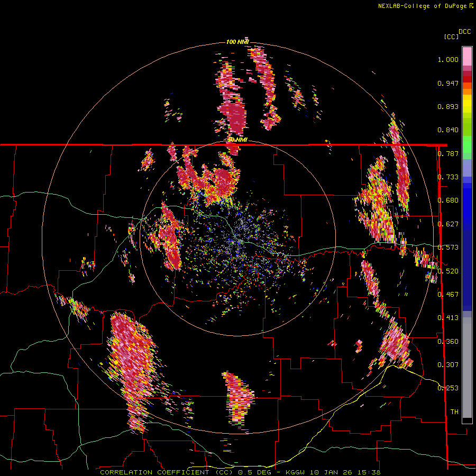Click the 0.787 legend value
Viewport: 476px width, 476px height.
pyautogui.click(x=448, y=153)
